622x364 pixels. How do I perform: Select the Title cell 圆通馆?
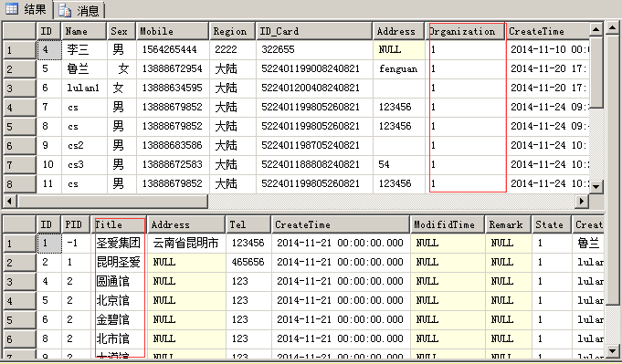coord(119,281)
